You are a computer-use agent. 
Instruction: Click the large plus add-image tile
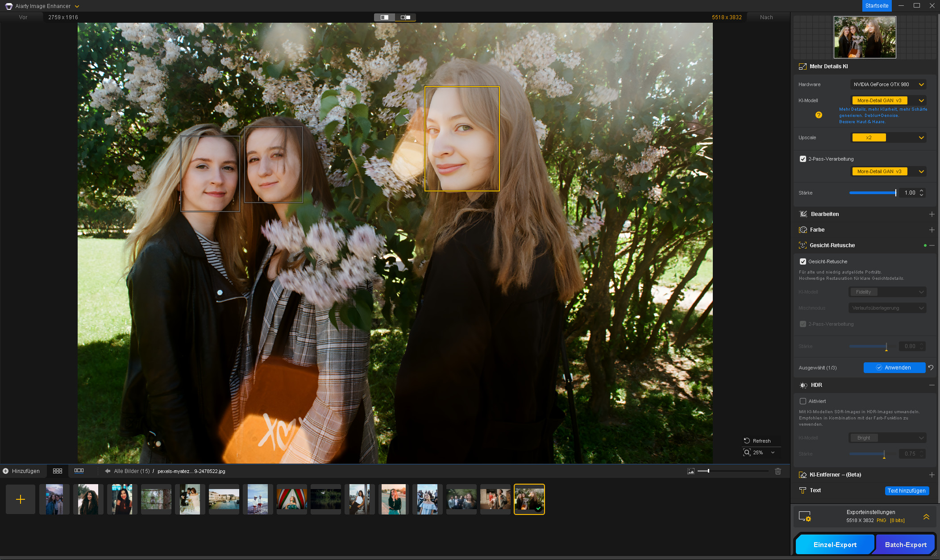point(21,499)
